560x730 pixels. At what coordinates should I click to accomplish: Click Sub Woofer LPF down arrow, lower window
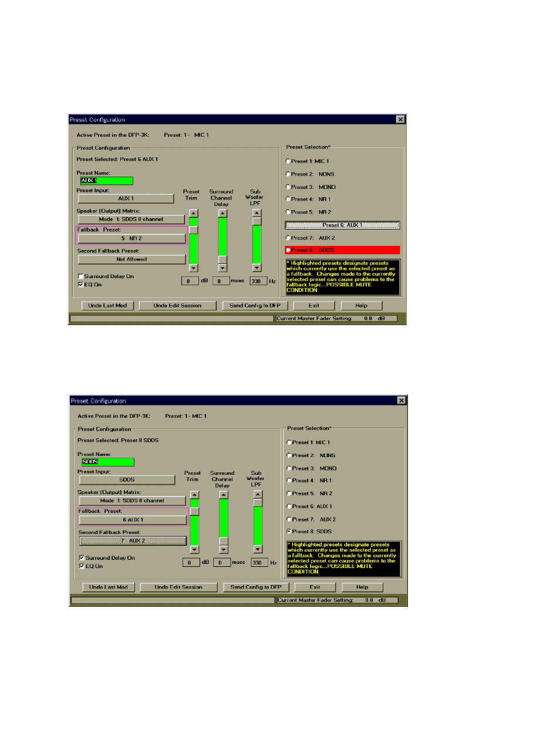pyautogui.click(x=258, y=550)
